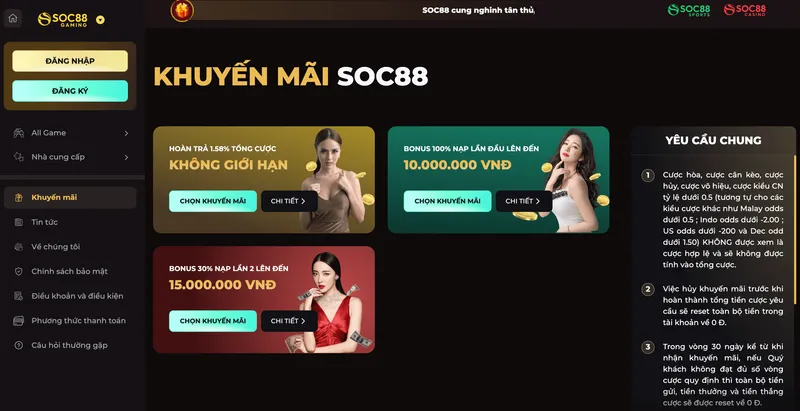
Task: Click the Điều khoản và điều kiện icon
Action: 19,296
